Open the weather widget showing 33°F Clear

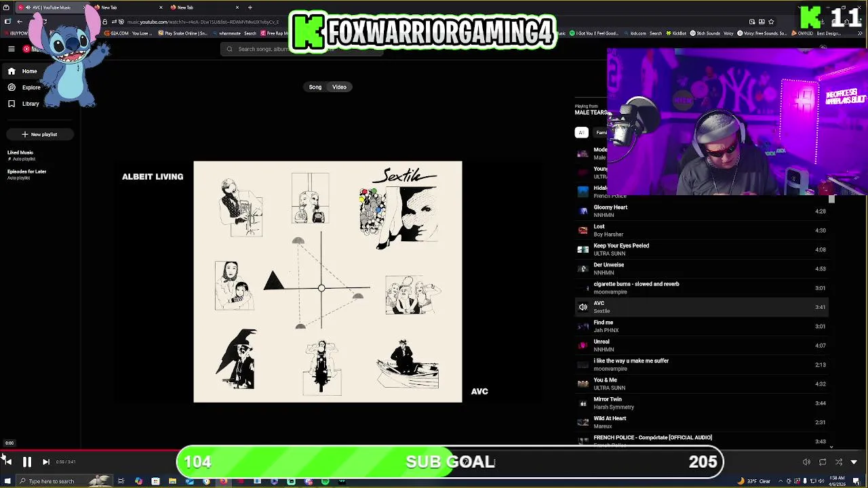755,481
